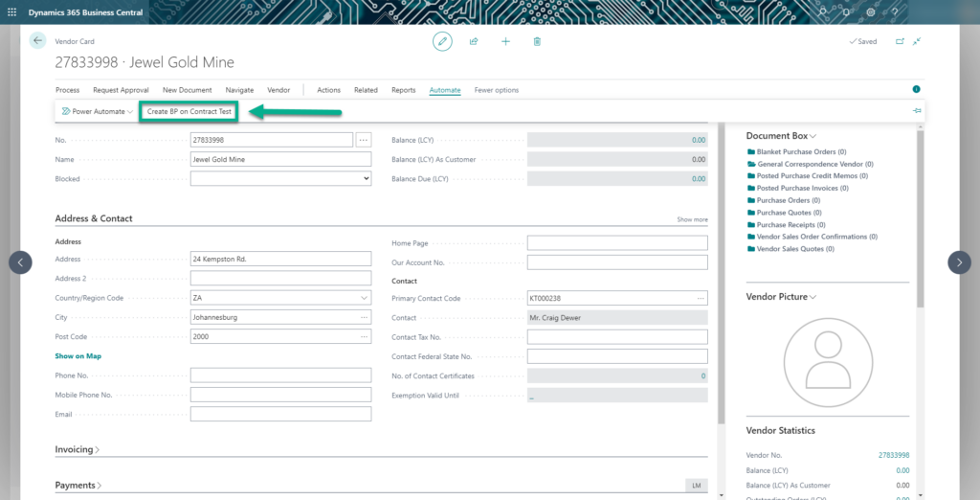Go back with the back arrow button
Viewport: 980px width, 500px height.
37,40
